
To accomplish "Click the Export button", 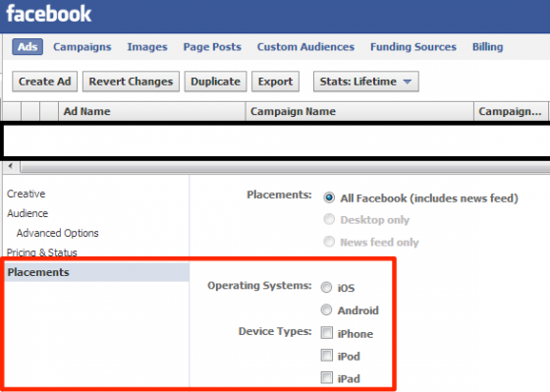I will coord(275,82).
